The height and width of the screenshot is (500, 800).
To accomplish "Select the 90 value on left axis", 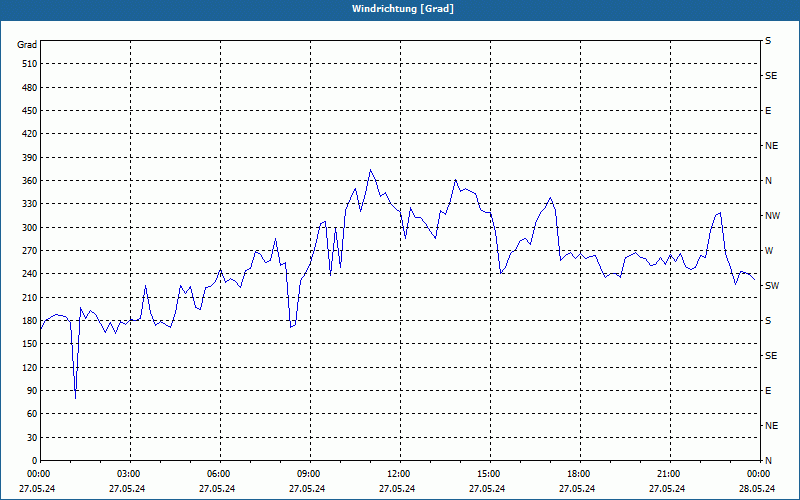I will point(32,391).
